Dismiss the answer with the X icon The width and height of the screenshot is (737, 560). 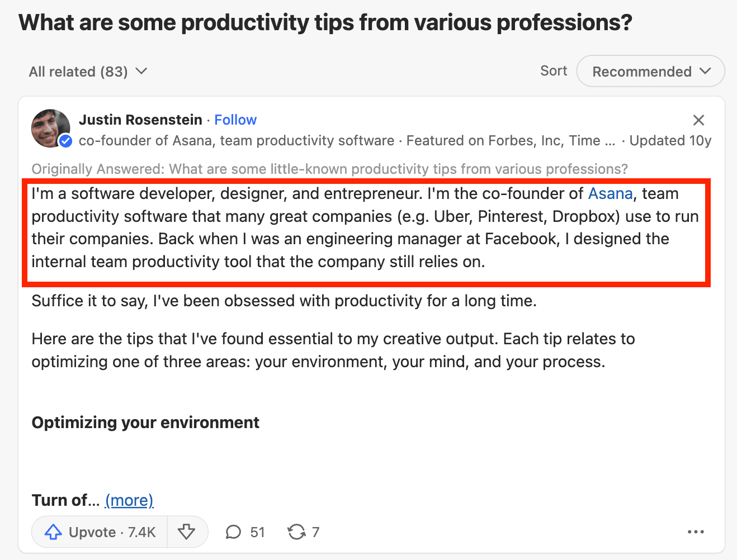pyautogui.click(x=698, y=120)
